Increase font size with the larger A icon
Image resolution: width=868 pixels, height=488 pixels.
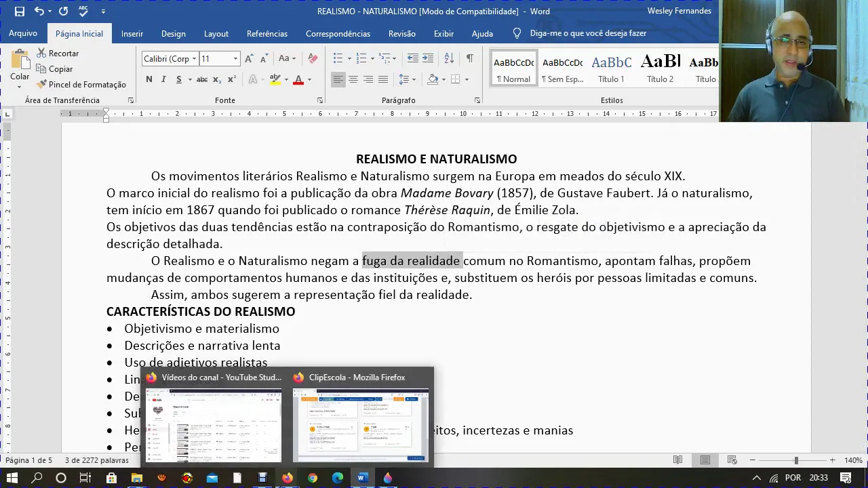click(x=250, y=59)
